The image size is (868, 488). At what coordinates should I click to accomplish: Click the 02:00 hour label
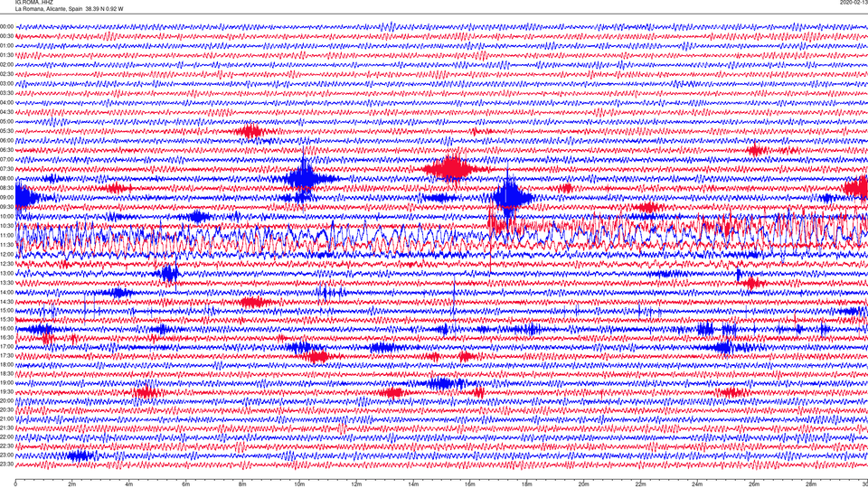tap(6, 65)
